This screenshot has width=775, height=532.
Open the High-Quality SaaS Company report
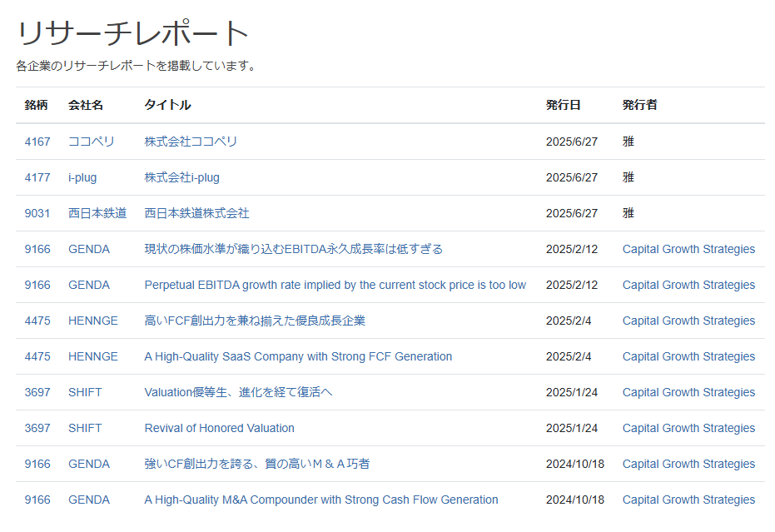[x=296, y=356]
